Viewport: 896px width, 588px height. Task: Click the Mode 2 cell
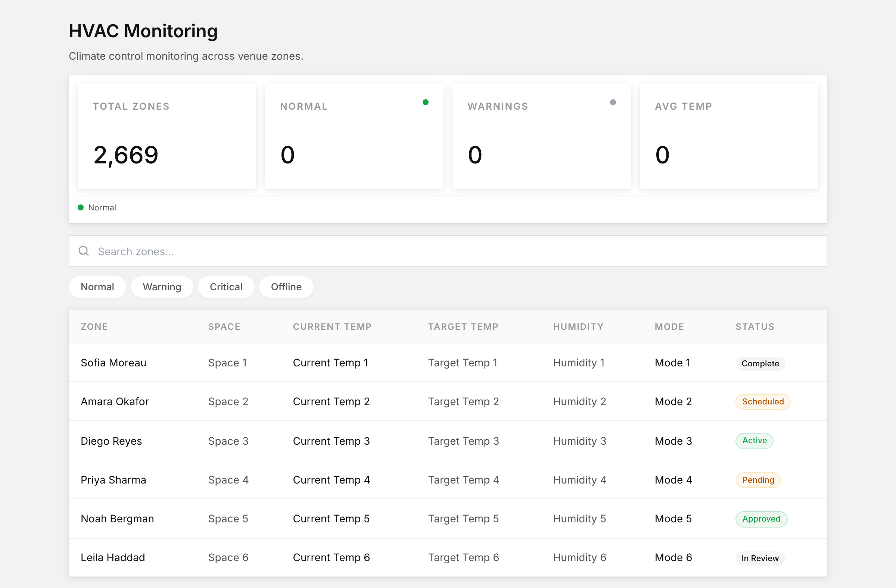tap(673, 402)
